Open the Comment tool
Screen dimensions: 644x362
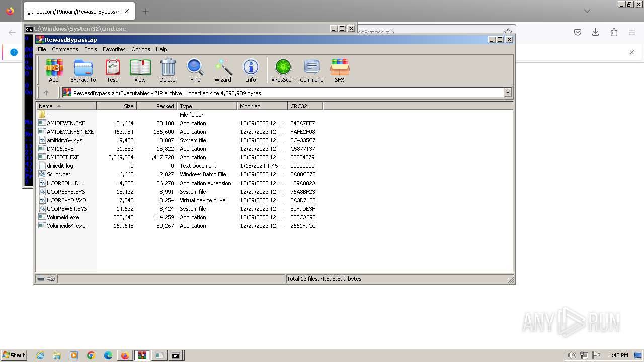(x=311, y=70)
